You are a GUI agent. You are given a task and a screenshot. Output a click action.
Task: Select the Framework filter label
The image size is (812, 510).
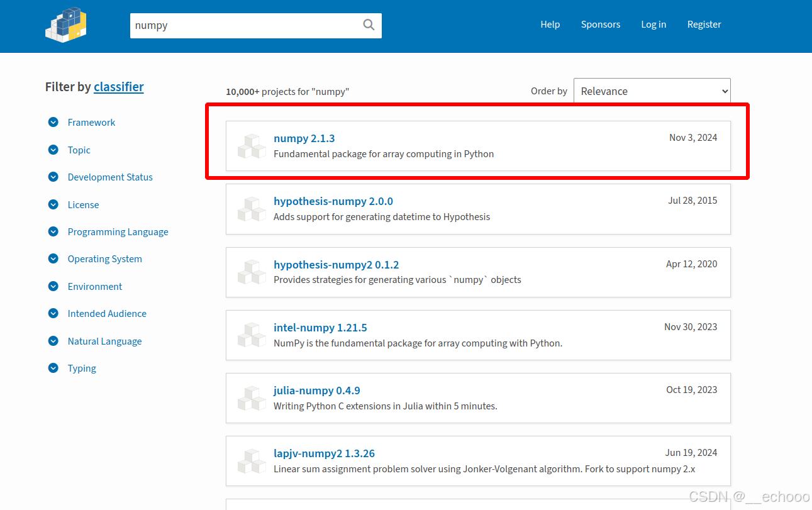[91, 123]
